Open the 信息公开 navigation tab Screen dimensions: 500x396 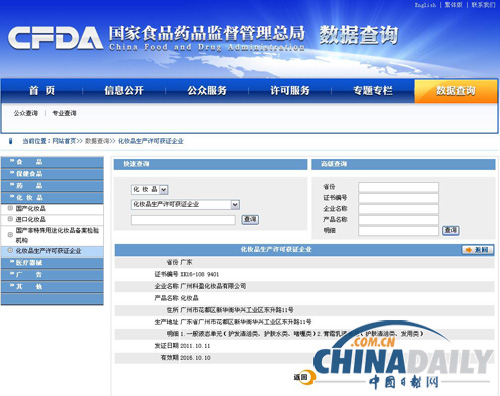pos(124,90)
